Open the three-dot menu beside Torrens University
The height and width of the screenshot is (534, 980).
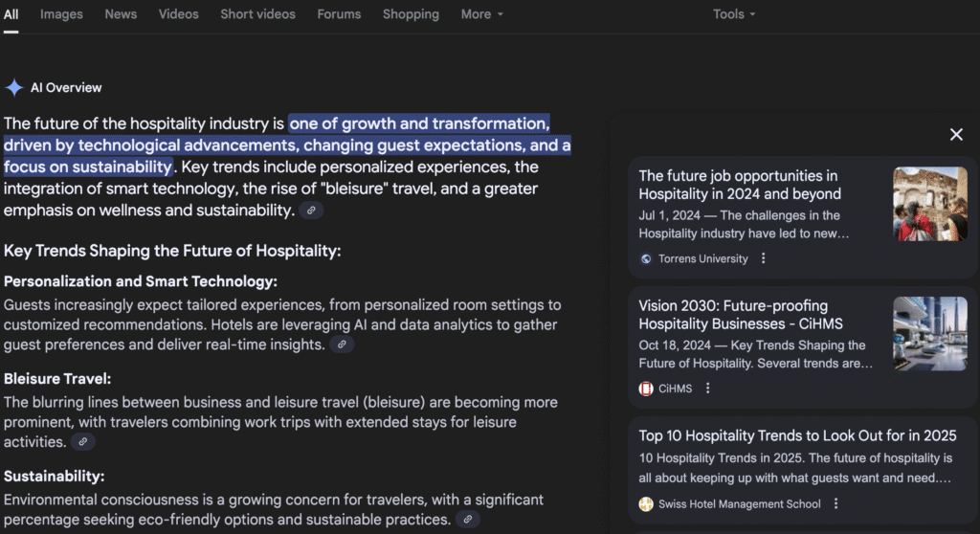(763, 258)
